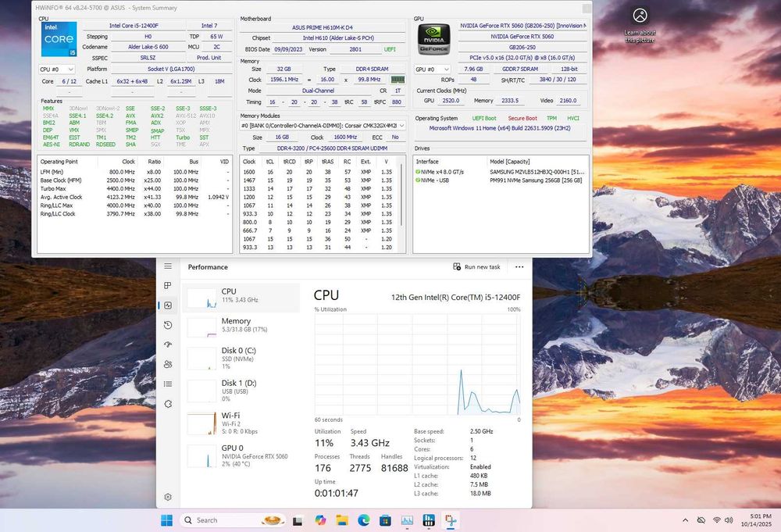Click the taskbar Search box

pyautogui.click(x=233, y=520)
